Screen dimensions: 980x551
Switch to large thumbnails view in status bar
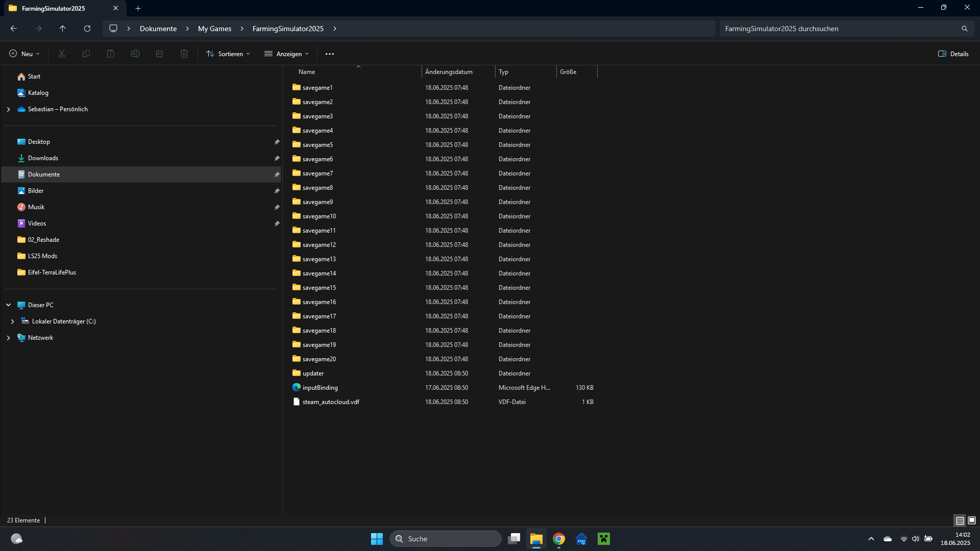[x=972, y=520]
